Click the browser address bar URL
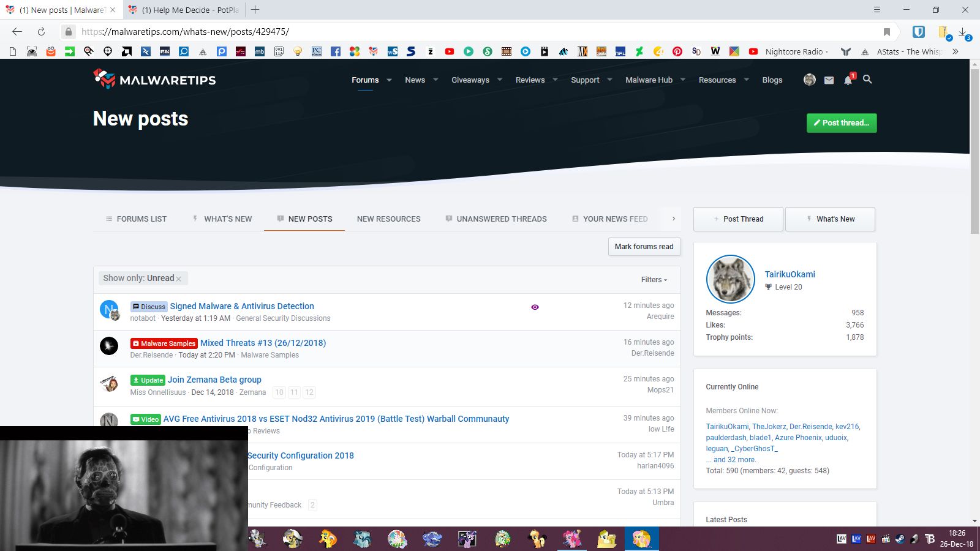Viewport: 980px width, 551px height. (185, 32)
